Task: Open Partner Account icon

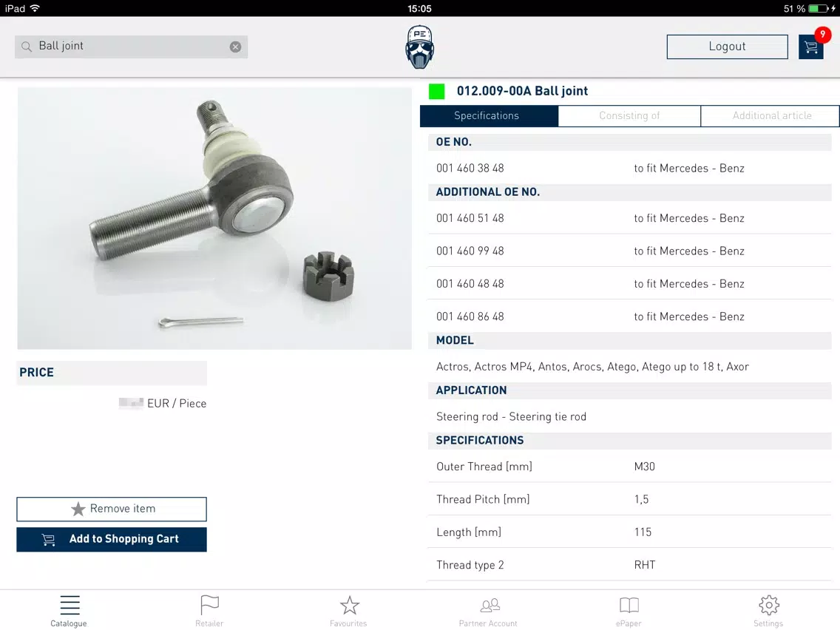Action: (490, 606)
